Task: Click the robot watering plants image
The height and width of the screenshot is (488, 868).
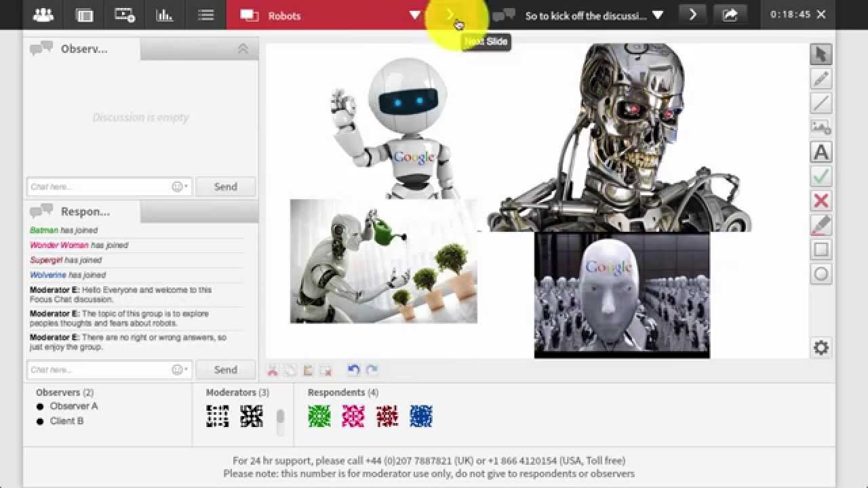Action: click(384, 261)
